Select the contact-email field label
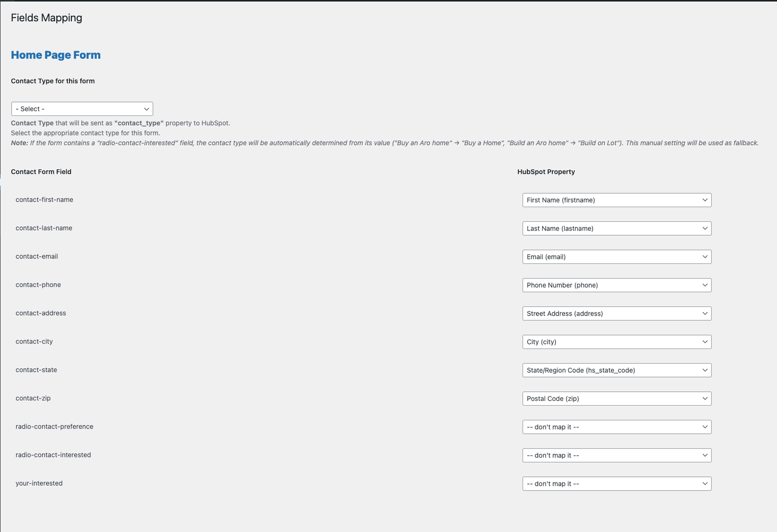The height and width of the screenshot is (532, 777). [x=36, y=257]
